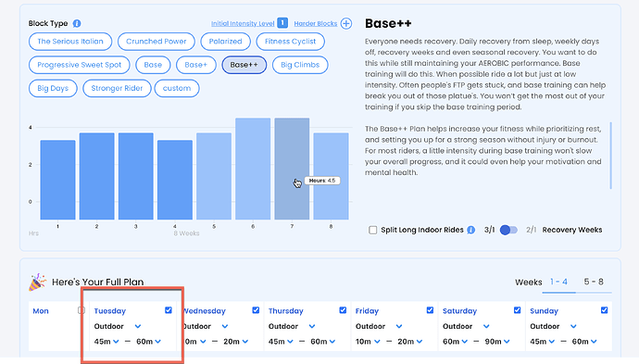
Task: Select the Big Climbs block type
Action: [x=300, y=65]
